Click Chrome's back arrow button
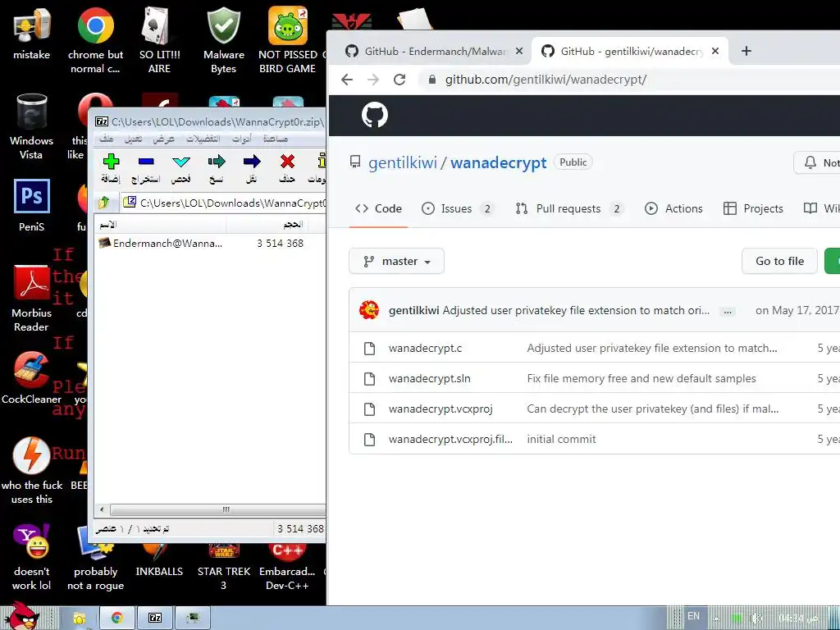840x630 pixels. click(347, 80)
